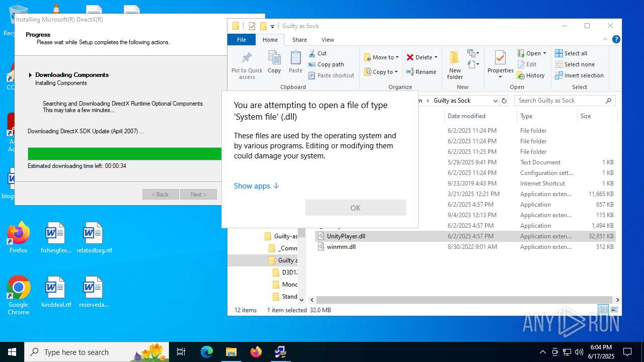Click the DirectX download progress bar

coord(125,154)
